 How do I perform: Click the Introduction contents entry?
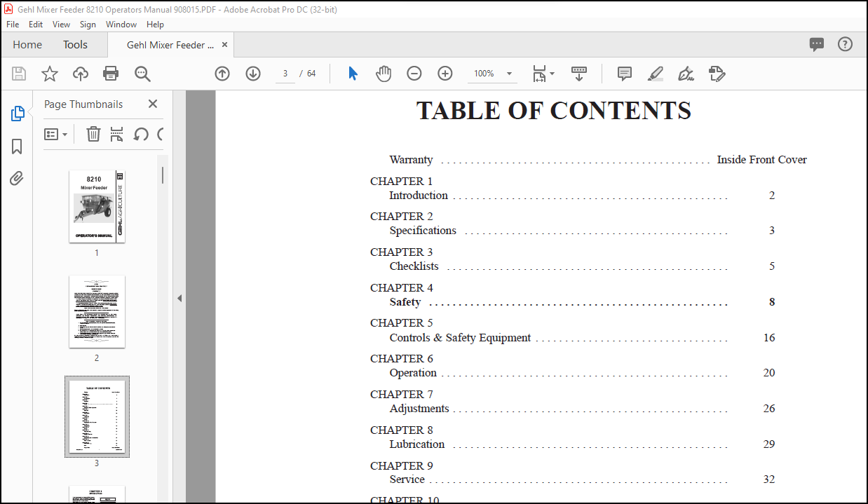click(419, 196)
